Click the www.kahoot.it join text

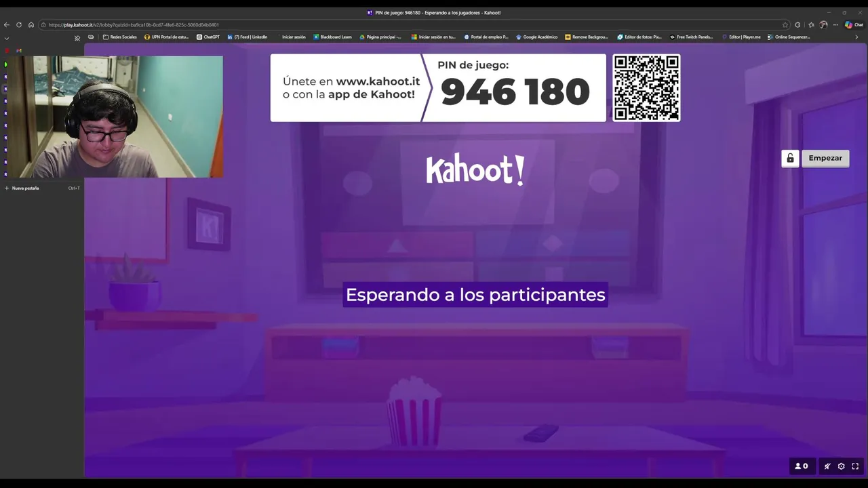coord(378,81)
